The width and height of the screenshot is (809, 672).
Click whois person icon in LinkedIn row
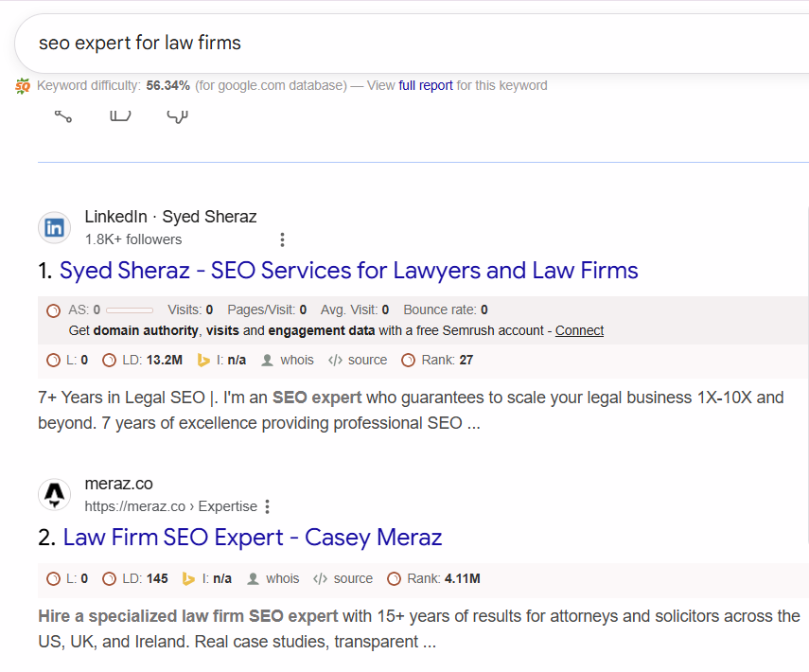(267, 361)
